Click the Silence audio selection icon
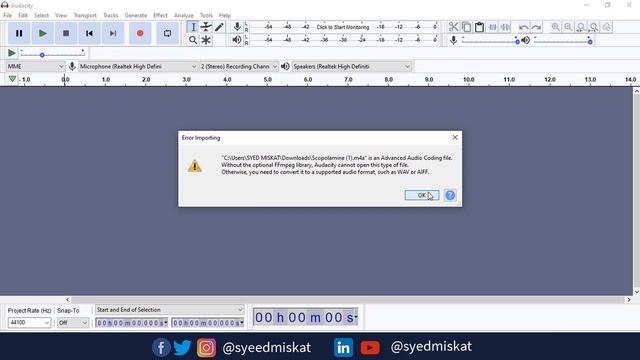Screen dimensions: 640x360 505,27
